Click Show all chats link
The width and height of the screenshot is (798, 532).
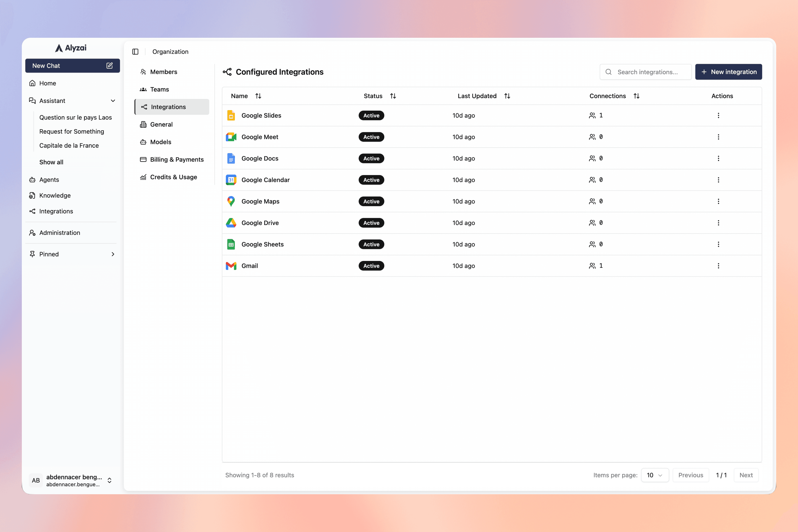click(x=51, y=162)
